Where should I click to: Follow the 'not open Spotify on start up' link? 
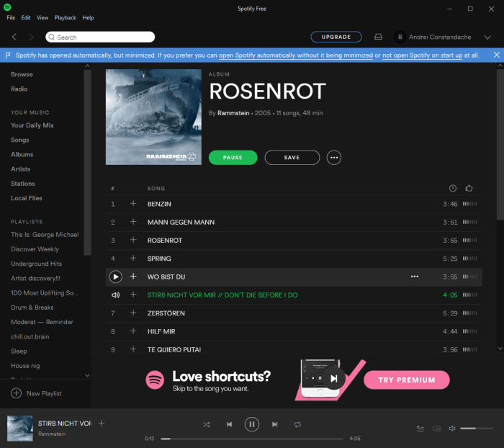click(x=423, y=55)
